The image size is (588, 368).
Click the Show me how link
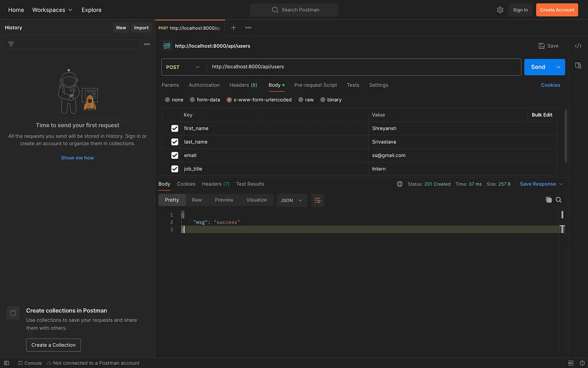point(77,158)
